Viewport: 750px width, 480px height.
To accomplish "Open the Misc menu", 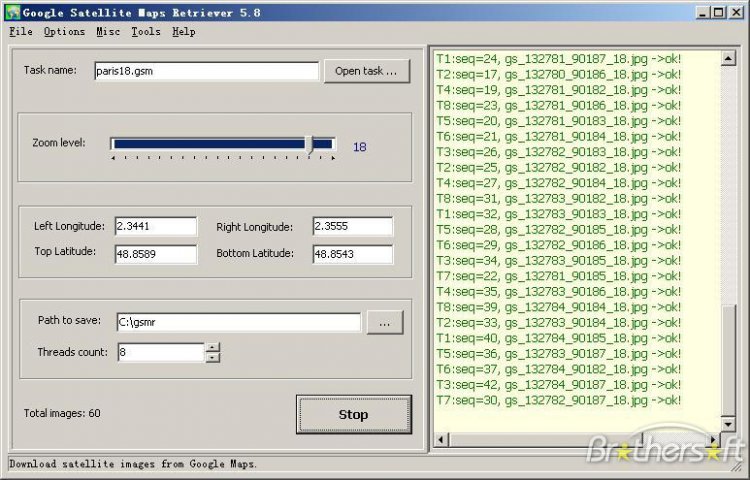I will coord(108,32).
